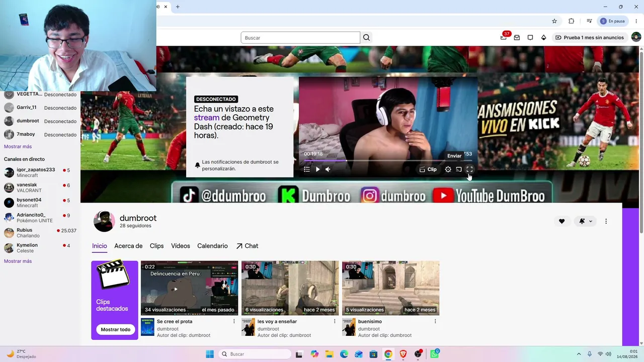
Task: Close the current browser tab
Action: [166, 7]
